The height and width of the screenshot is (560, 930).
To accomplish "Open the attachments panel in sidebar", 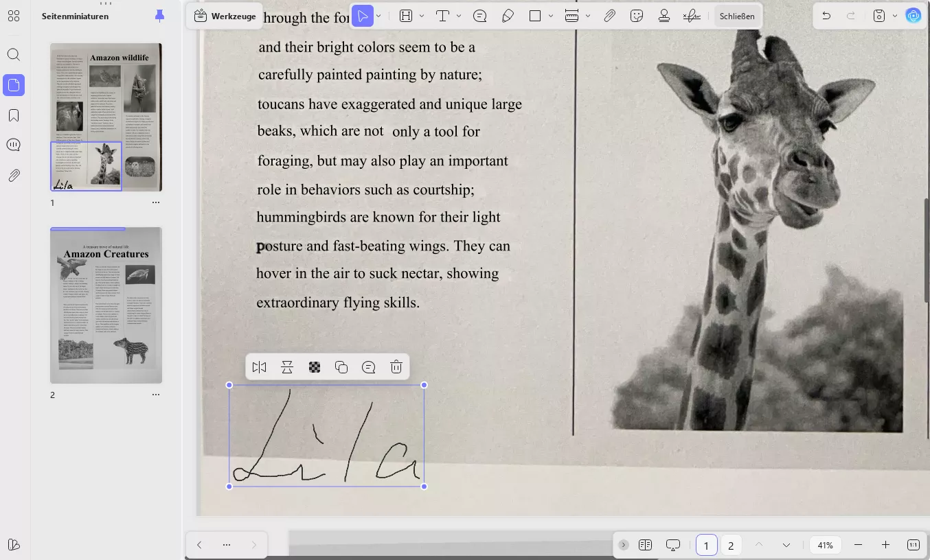I will pyautogui.click(x=14, y=176).
